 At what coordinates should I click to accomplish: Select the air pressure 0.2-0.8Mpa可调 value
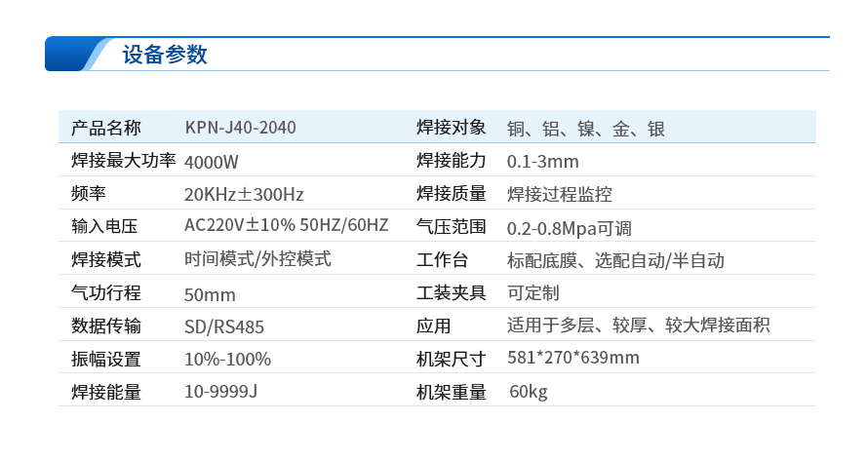point(570,228)
